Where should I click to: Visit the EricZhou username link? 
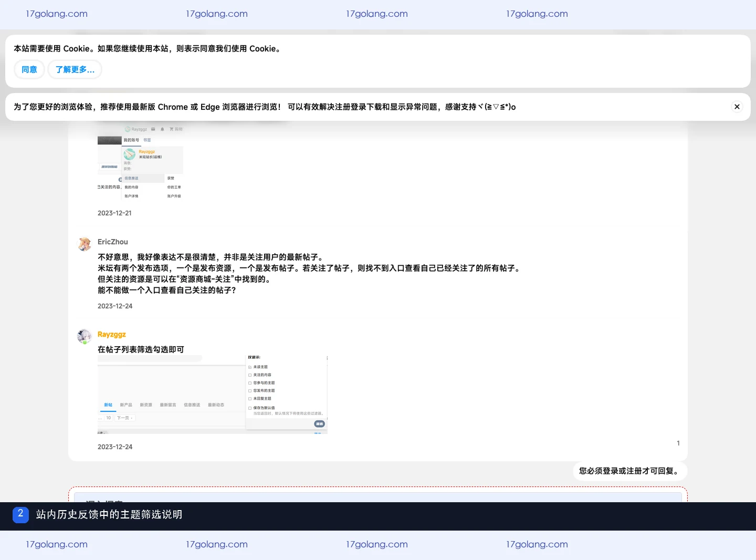pyautogui.click(x=113, y=242)
